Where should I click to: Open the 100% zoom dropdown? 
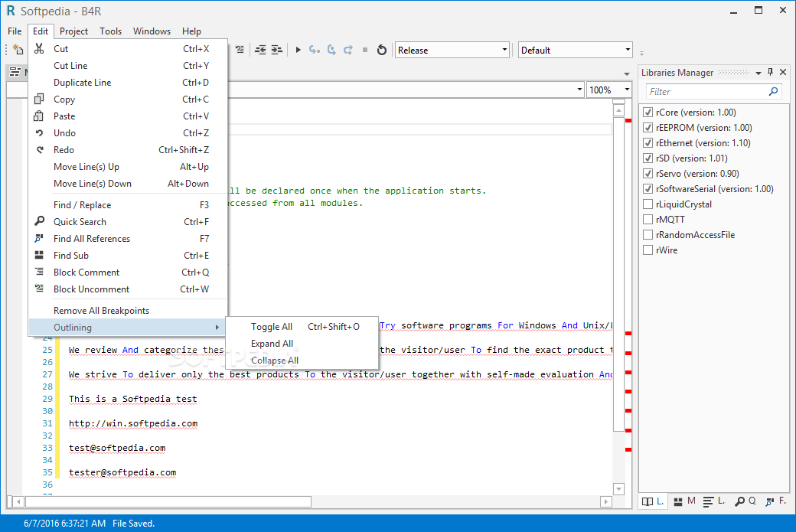click(608, 90)
